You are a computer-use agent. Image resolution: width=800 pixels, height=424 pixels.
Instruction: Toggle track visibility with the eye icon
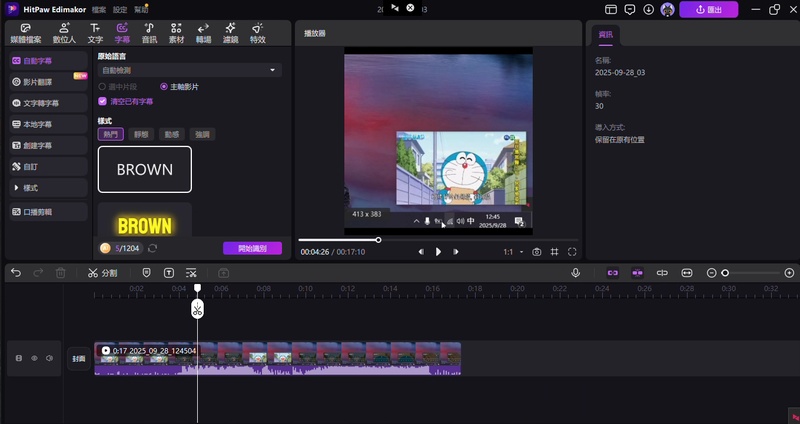pos(34,358)
